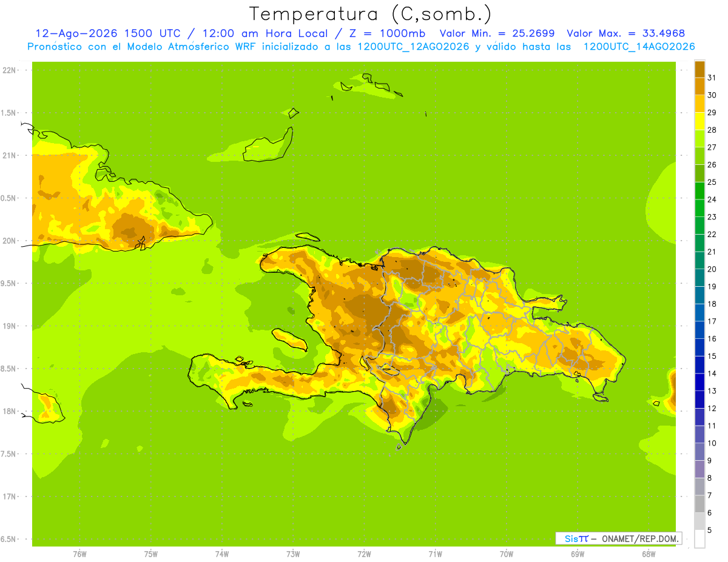Click the colorbar label 28
Viewport: 728px width, 562px height.
[x=712, y=130]
